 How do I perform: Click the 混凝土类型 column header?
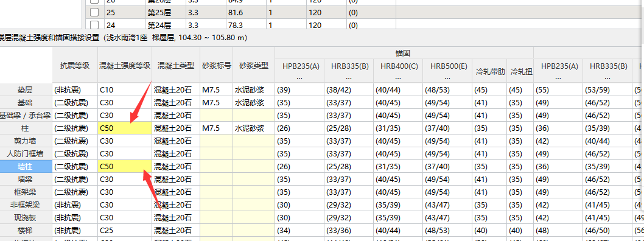click(x=176, y=65)
